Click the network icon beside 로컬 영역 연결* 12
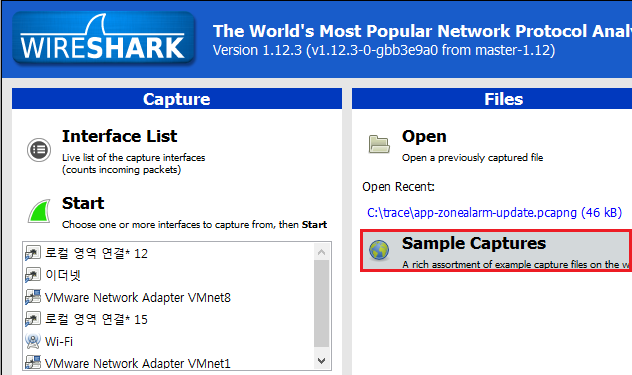This screenshot has height=375, width=632. click(x=33, y=253)
